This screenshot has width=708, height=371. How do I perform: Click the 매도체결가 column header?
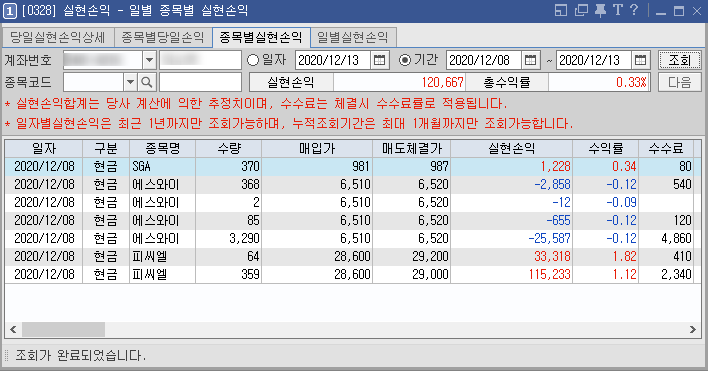pyautogui.click(x=412, y=148)
